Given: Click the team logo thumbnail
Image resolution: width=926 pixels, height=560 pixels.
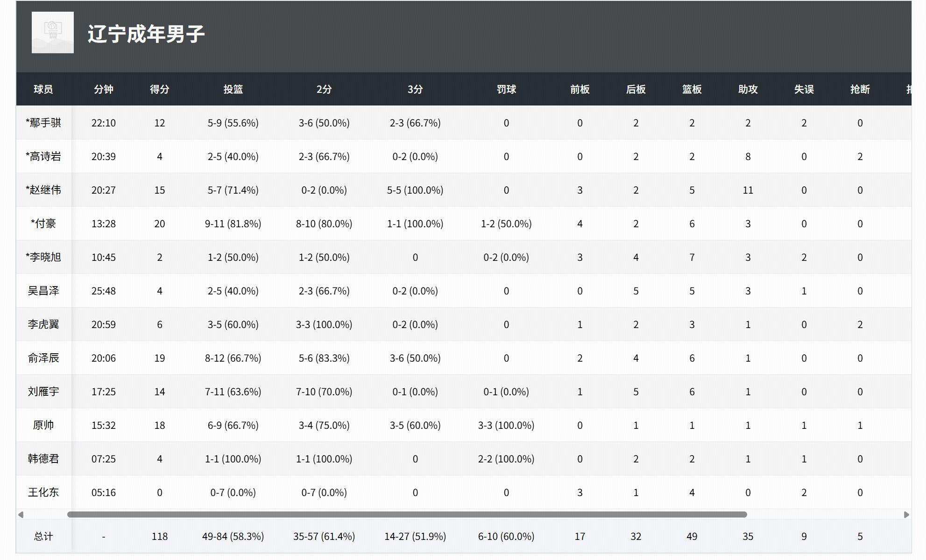Looking at the screenshot, I should click(x=52, y=33).
